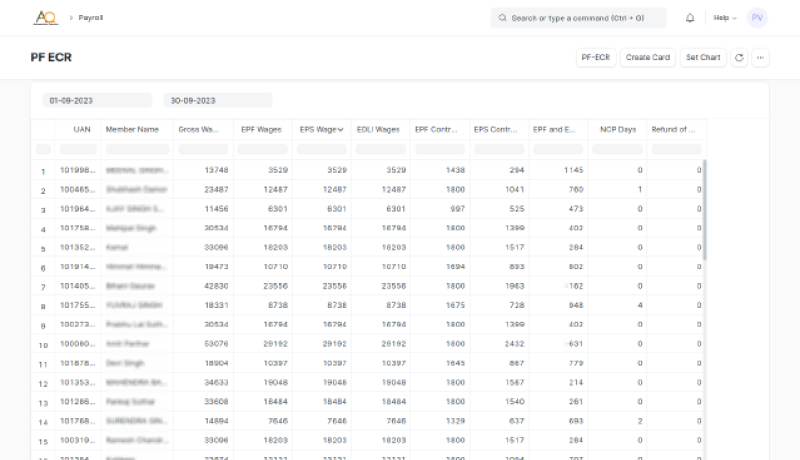Click the table vertical scrollbar
Image resolution: width=800 pixels, height=460 pixels.
(x=704, y=210)
